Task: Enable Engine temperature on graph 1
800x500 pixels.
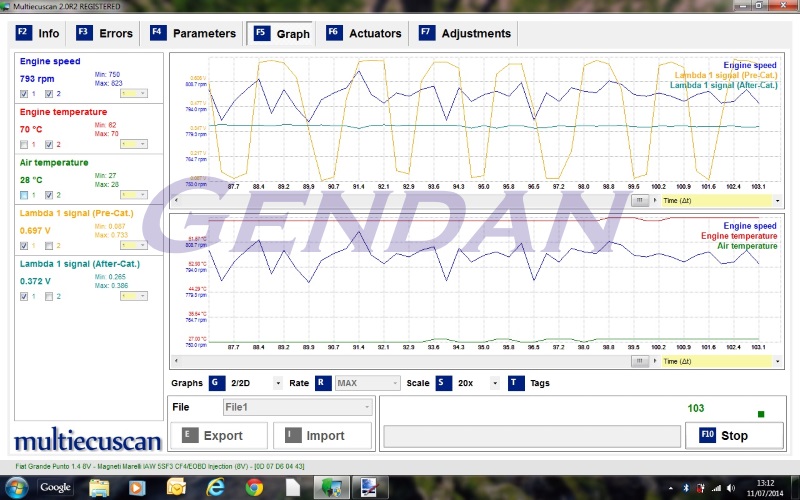Action: tap(24, 144)
